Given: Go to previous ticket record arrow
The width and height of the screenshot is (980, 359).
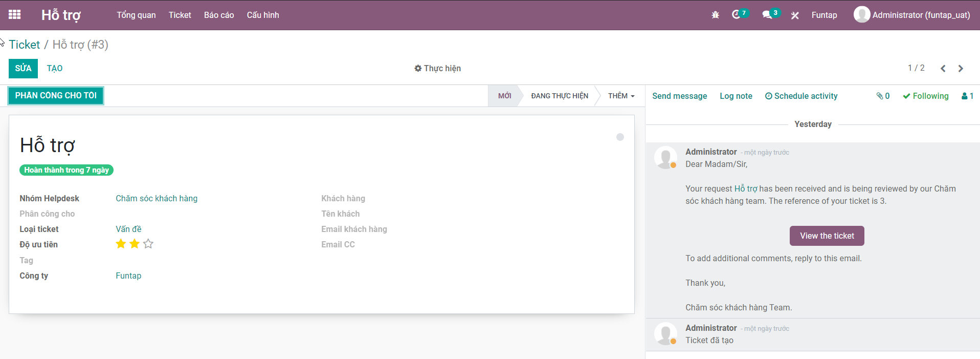Looking at the screenshot, I should (943, 69).
